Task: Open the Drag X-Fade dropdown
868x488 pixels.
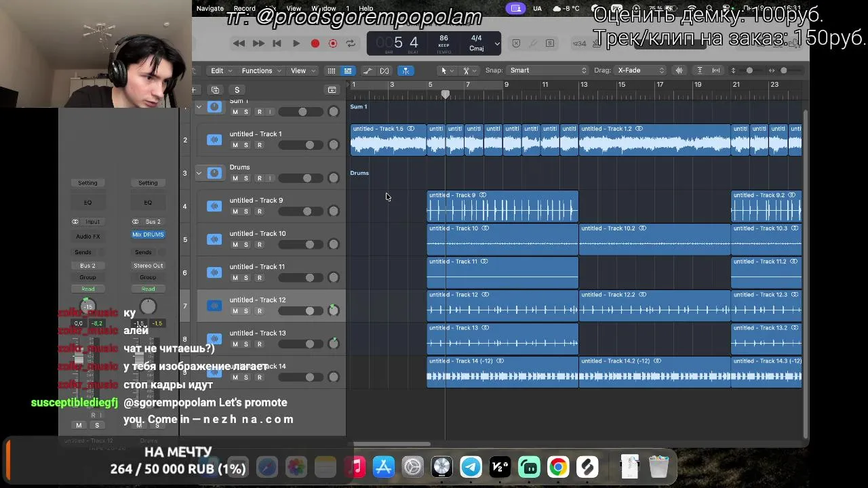Action: click(x=641, y=70)
